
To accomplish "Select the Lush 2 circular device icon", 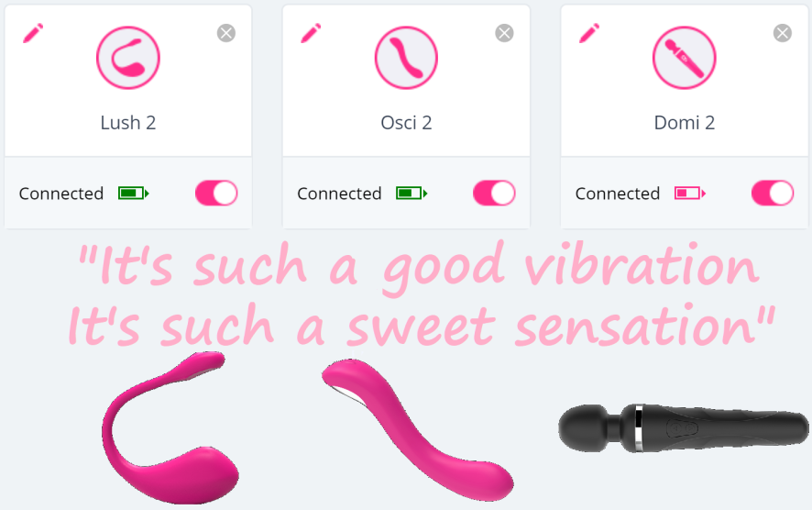I will pos(128,58).
